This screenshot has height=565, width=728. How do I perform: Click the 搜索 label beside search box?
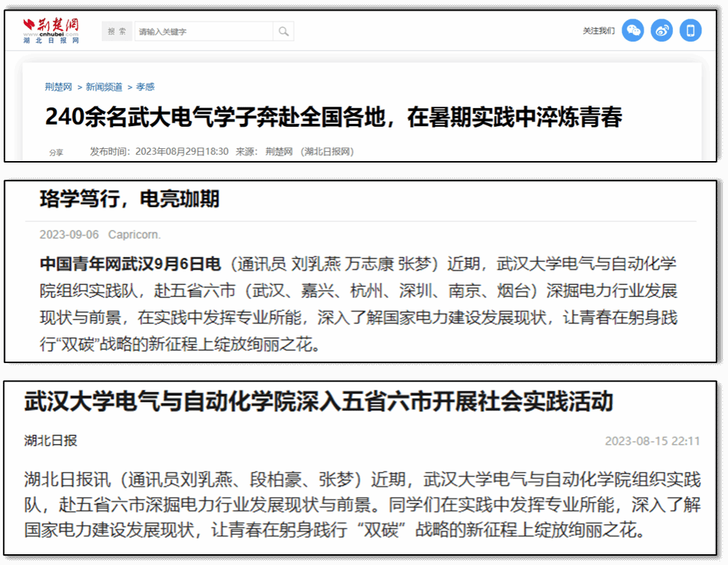pyautogui.click(x=117, y=32)
